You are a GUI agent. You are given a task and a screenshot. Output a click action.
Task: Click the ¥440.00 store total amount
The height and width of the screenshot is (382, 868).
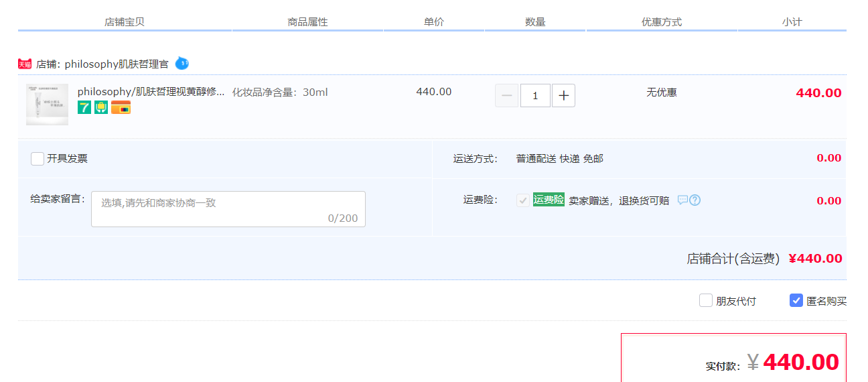pos(816,259)
